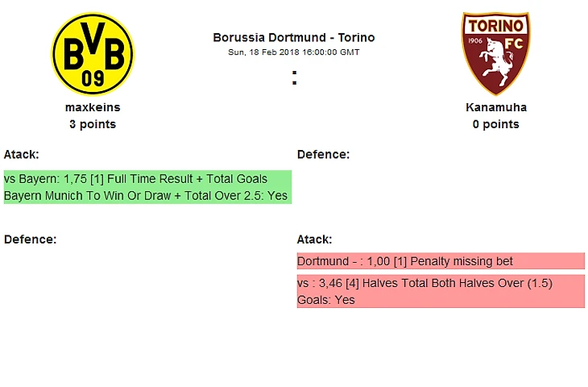The height and width of the screenshot is (387, 588).
Task: Click the 3,46 Halves Total Both Halves line
Action: 424,284
